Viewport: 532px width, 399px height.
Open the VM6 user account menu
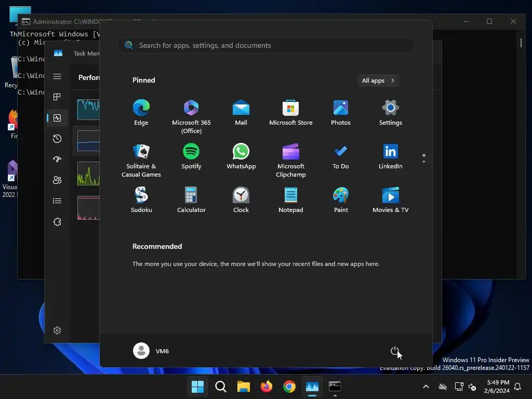151,351
